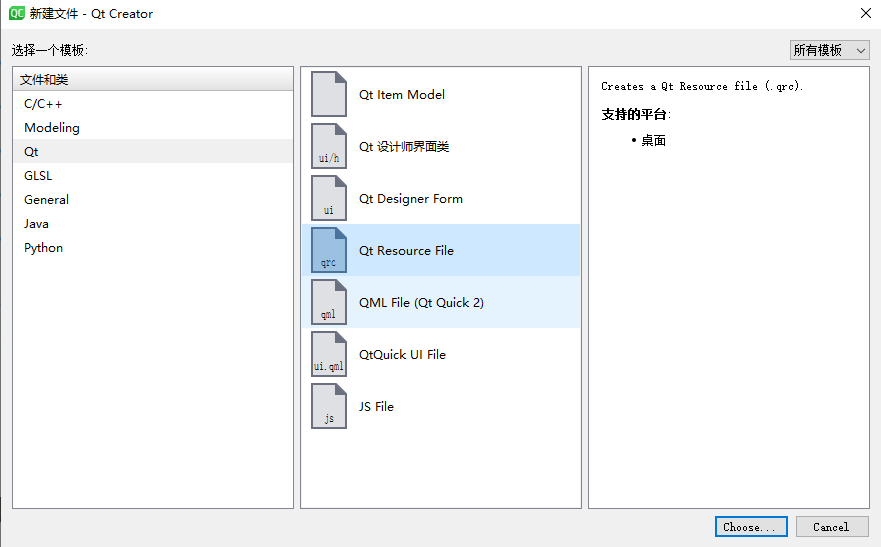Open the 所有模板 template filter dropdown

pyautogui.click(x=829, y=50)
